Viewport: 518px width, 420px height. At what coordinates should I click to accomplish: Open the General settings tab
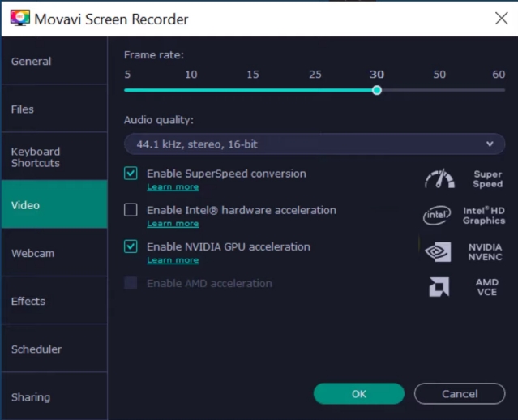(x=54, y=61)
